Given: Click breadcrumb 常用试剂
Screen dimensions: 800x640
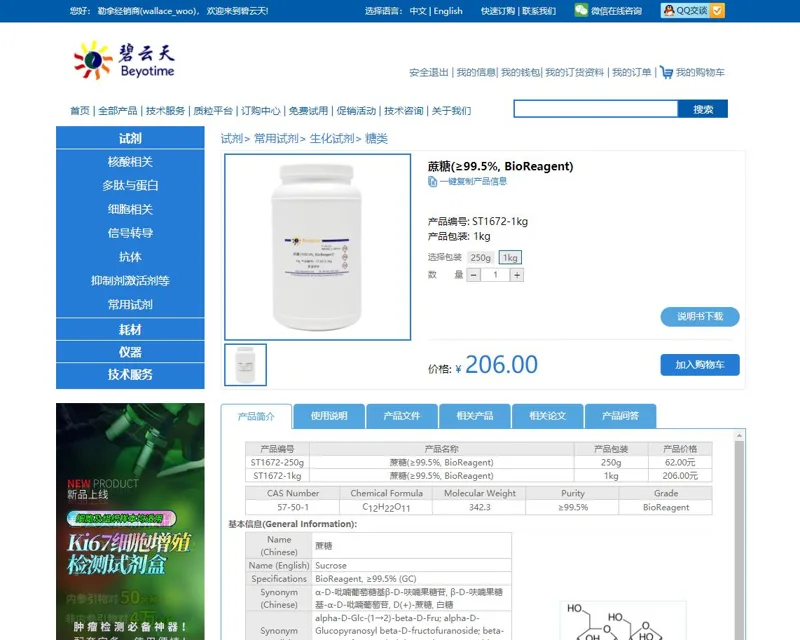Looking at the screenshot, I should (277, 138).
